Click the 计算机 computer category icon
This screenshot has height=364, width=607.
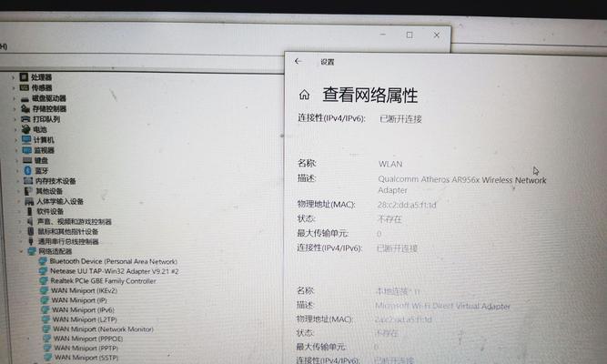coord(26,140)
